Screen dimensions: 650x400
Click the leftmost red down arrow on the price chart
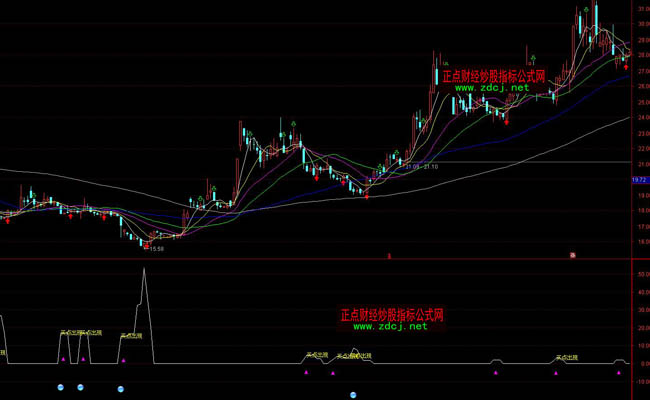[8, 221]
